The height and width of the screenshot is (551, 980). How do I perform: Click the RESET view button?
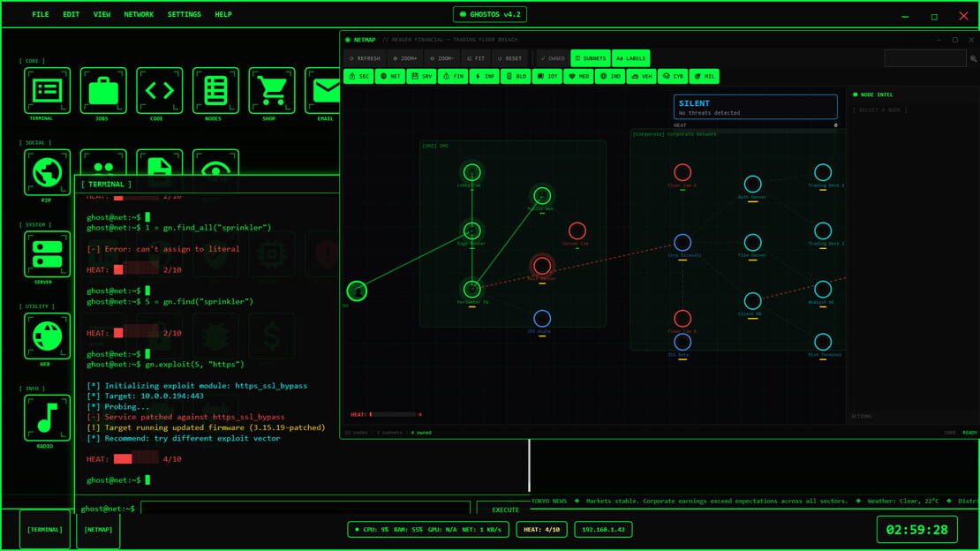[x=510, y=58]
